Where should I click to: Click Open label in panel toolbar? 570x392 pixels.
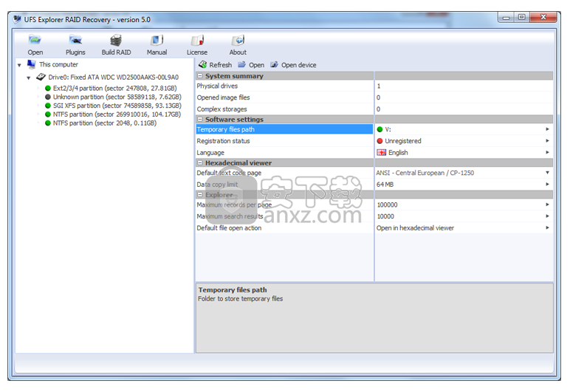pos(256,65)
